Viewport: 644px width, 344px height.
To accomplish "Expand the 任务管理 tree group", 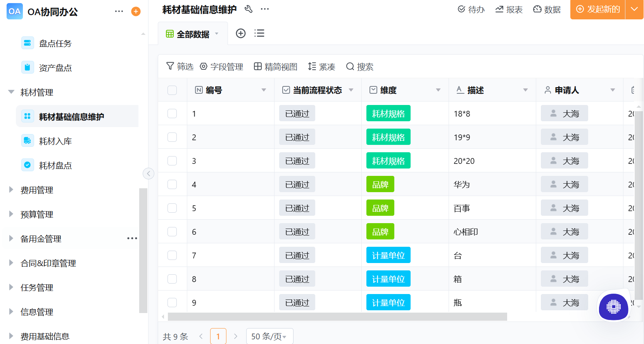I will click(11, 287).
